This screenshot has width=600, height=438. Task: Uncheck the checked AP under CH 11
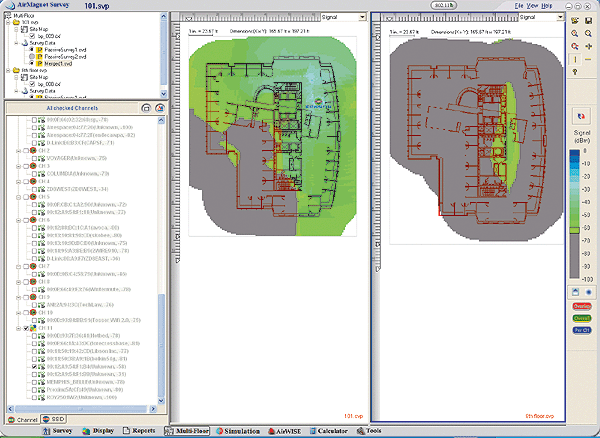(34, 366)
